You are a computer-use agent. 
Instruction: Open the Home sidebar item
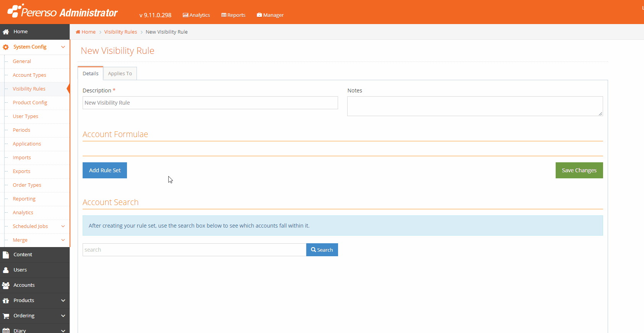[35, 32]
